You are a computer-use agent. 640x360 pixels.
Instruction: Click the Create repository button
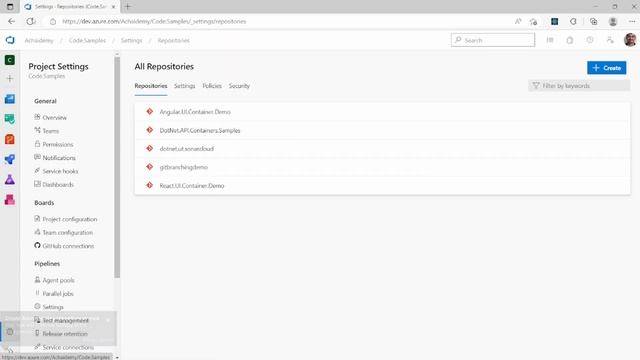click(x=607, y=68)
